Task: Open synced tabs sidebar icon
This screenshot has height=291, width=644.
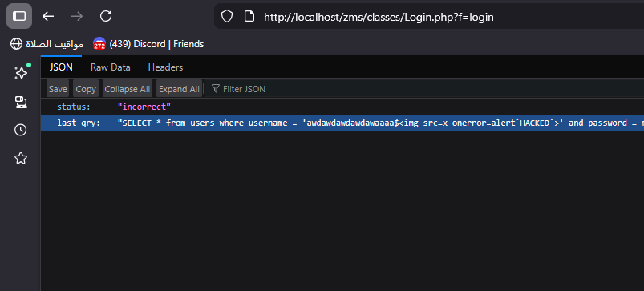Action: click(21, 102)
